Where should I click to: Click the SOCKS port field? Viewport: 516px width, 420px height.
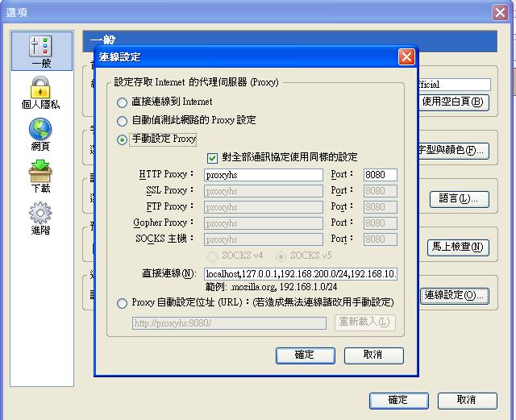click(x=380, y=239)
